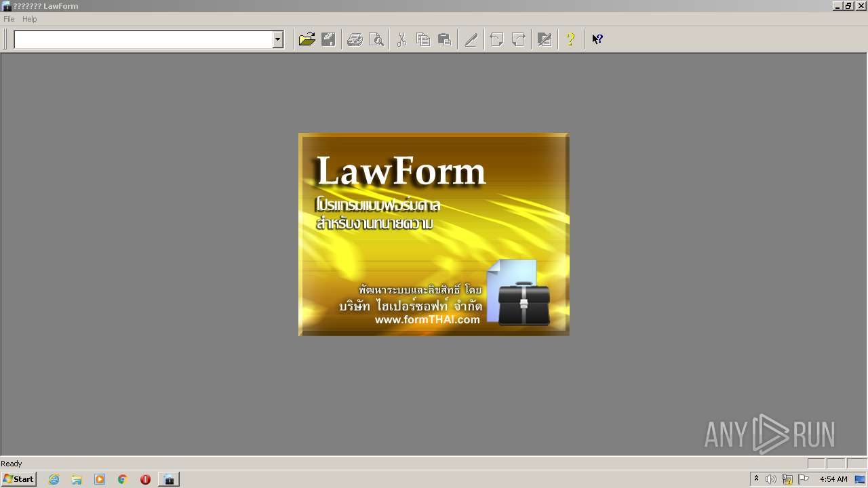868x488 pixels.
Task: Click the volume speaker tray icon
Action: (x=771, y=479)
